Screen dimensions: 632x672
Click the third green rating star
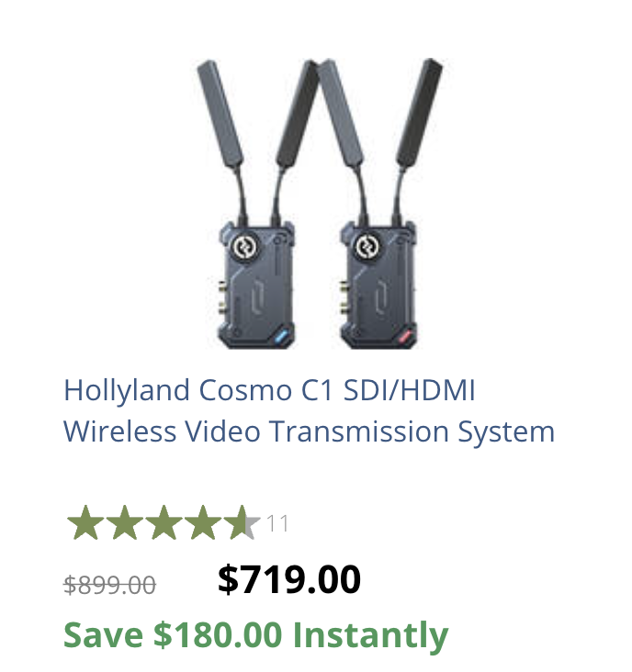[x=164, y=522]
